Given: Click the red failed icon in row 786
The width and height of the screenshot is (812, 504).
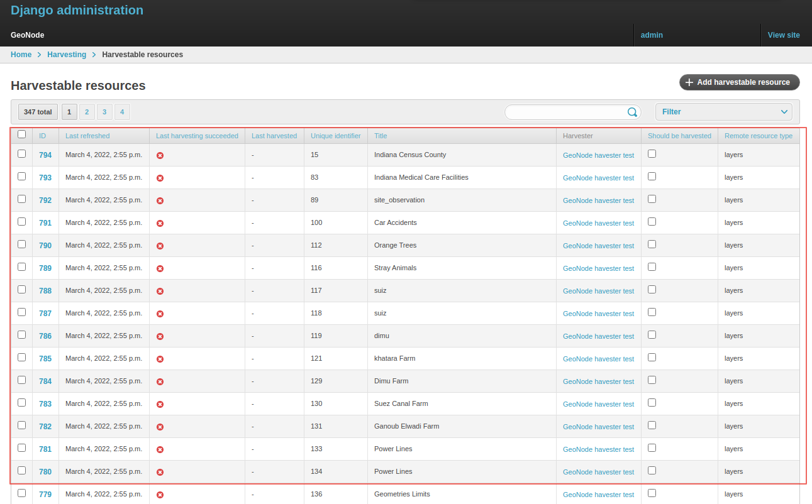Looking at the screenshot, I should tap(160, 336).
